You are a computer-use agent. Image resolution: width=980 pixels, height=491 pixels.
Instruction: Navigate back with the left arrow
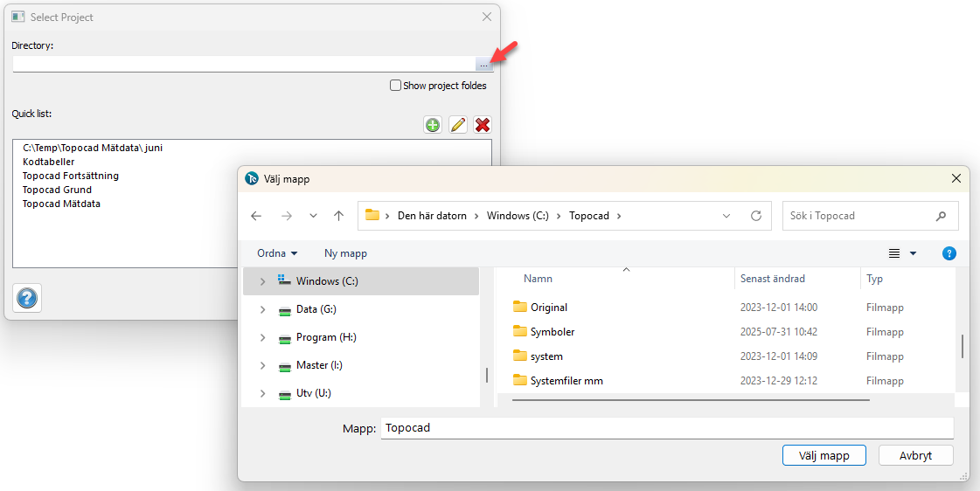point(256,216)
